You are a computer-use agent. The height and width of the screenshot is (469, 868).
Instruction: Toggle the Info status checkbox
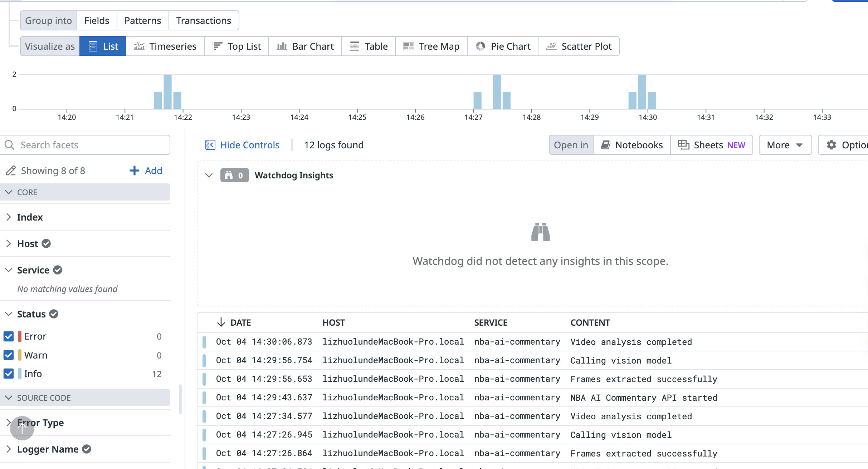(9, 374)
